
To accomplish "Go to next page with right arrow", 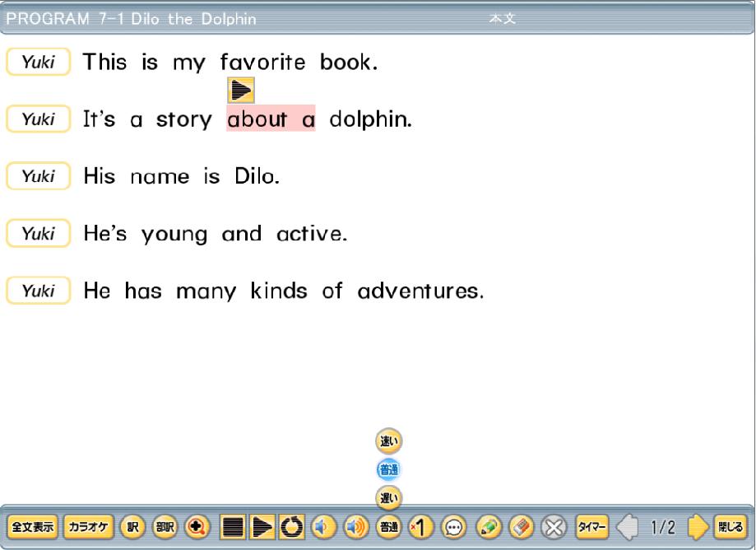I will pyautogui.click(x=698, y=527).
